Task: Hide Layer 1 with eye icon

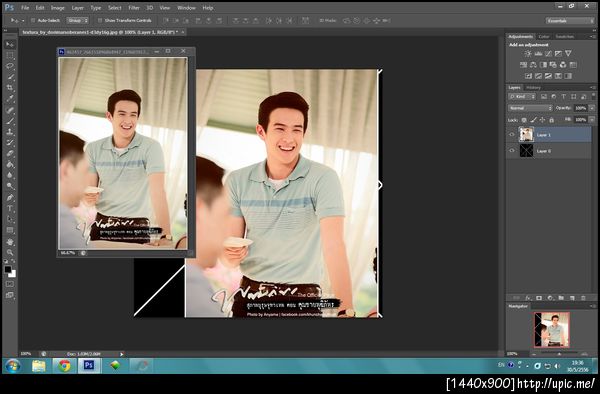Action: [512, 135]
